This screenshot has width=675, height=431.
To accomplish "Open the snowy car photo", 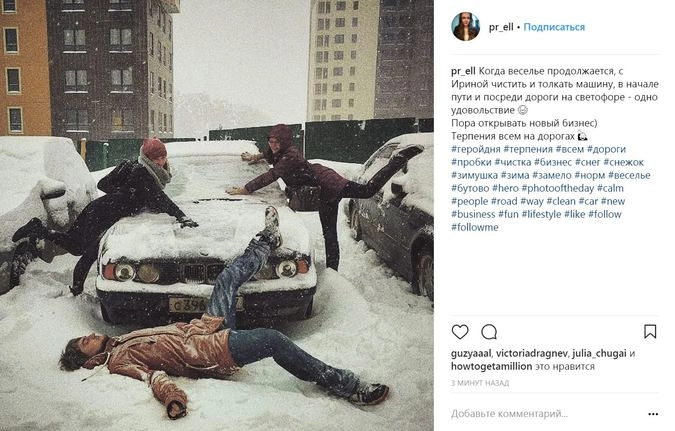I will point(217,215).
